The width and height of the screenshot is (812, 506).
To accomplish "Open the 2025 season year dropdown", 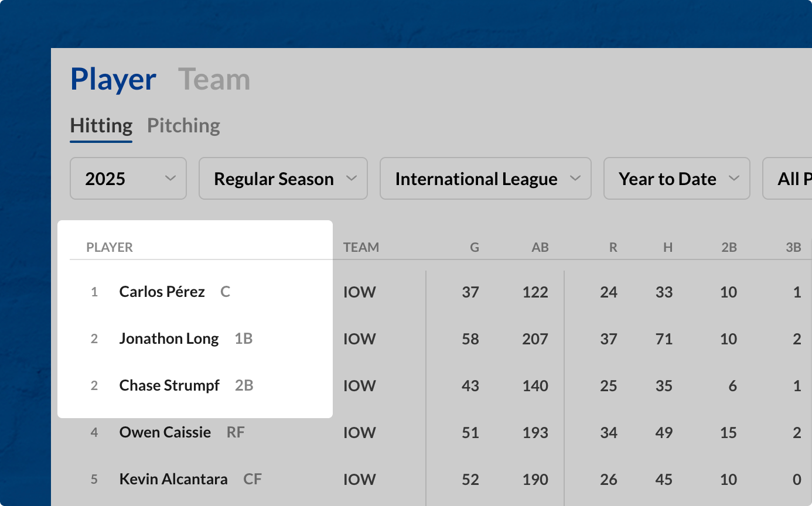I will [x=128, y=179].
